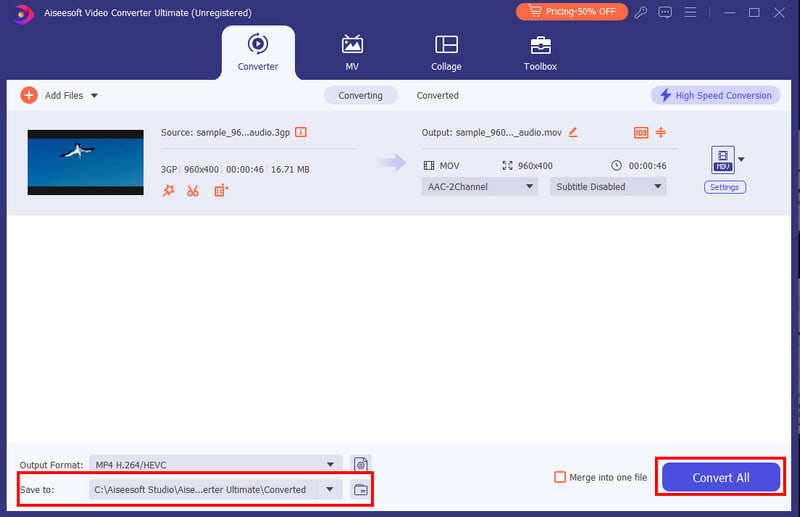
Task: Open output folder icon
Action: pos(361,489)
